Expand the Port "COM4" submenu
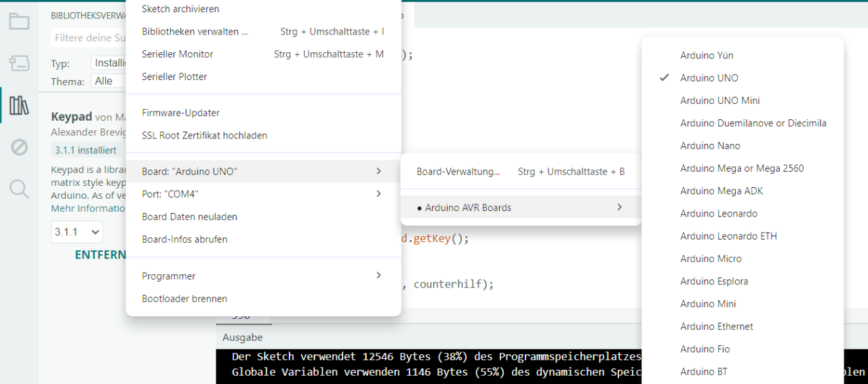 coord(263,194)
